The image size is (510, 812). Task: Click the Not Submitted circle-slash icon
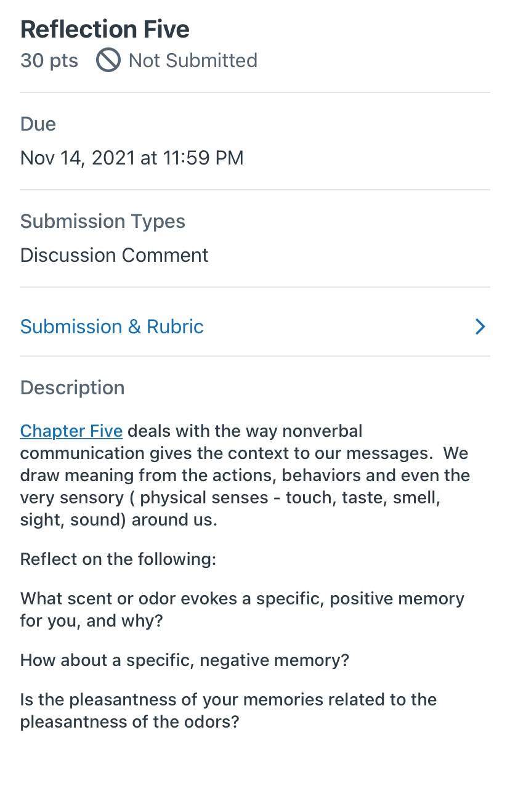(x=108, y=60)
